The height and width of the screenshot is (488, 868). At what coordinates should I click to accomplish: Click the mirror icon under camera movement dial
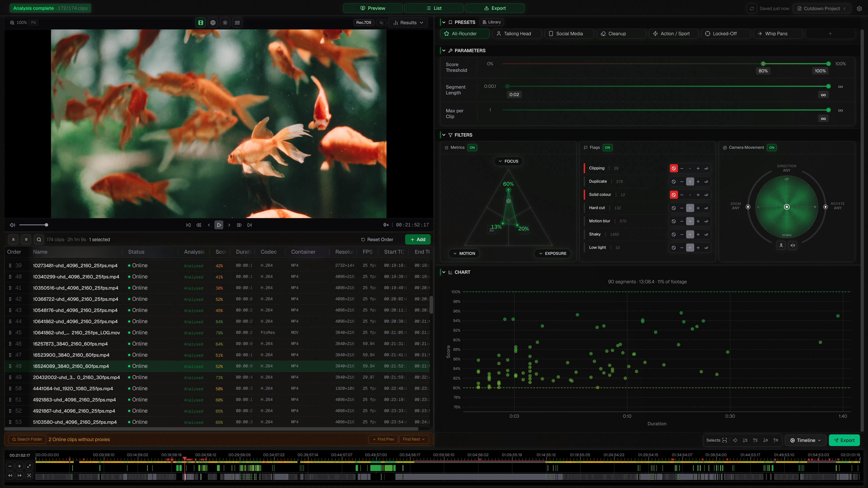(x=793, y=246)
